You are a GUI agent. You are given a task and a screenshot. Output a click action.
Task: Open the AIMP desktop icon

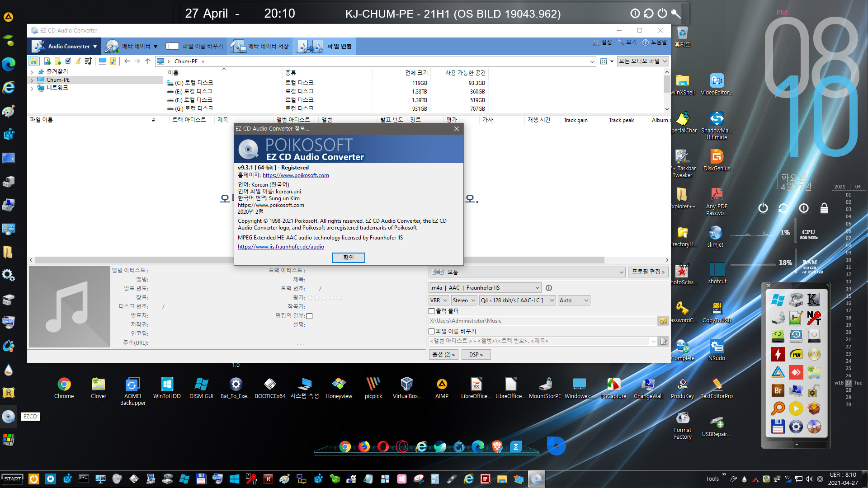442,388
